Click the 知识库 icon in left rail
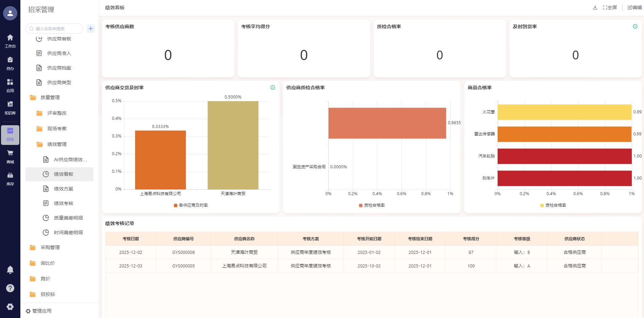This screenshot has height=318, width=644. pyautogui.click(x=10, y=107)
